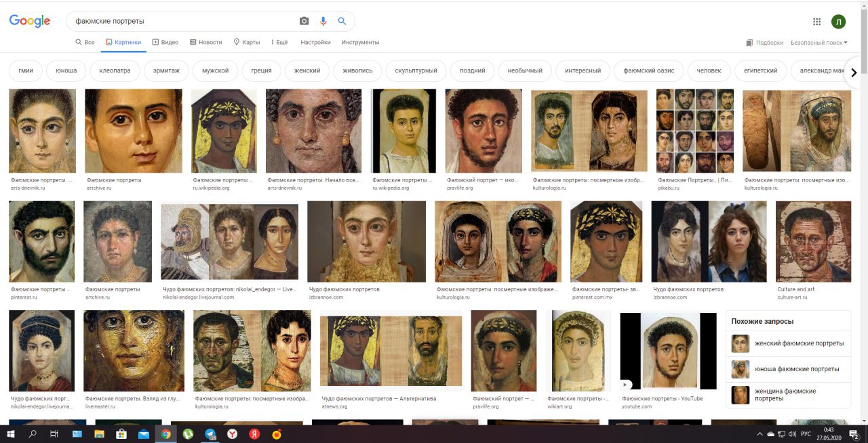This screenshot has width=868, height=443.
Task: Select the фаюмский оазис filter chip
Action: [649, 70]
